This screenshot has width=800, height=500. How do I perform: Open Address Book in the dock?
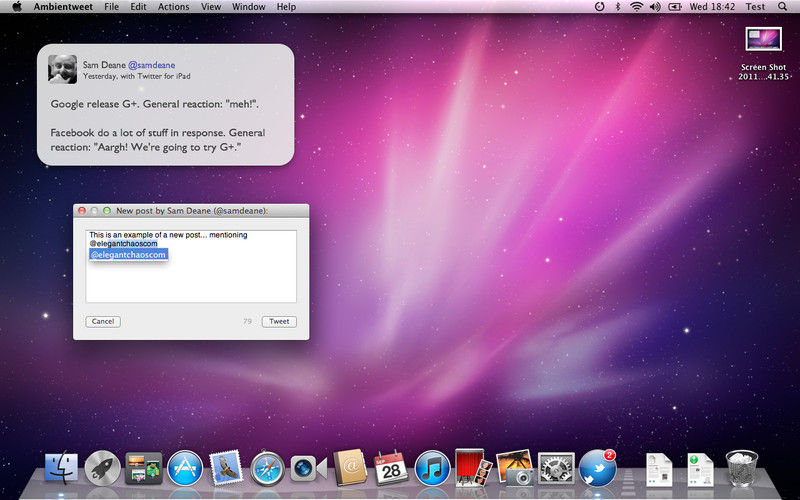[x=350, y=467]
